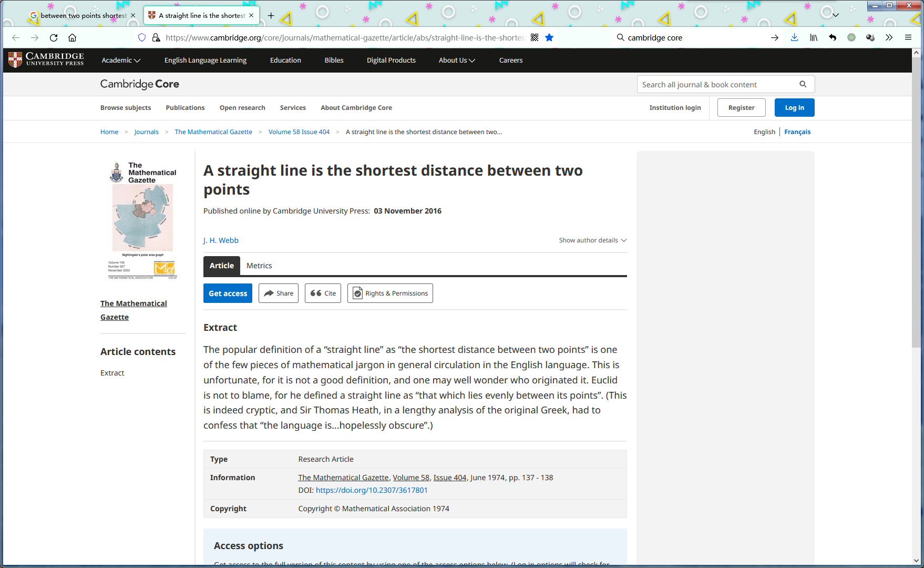Go to browser home page

click(73, 38)
